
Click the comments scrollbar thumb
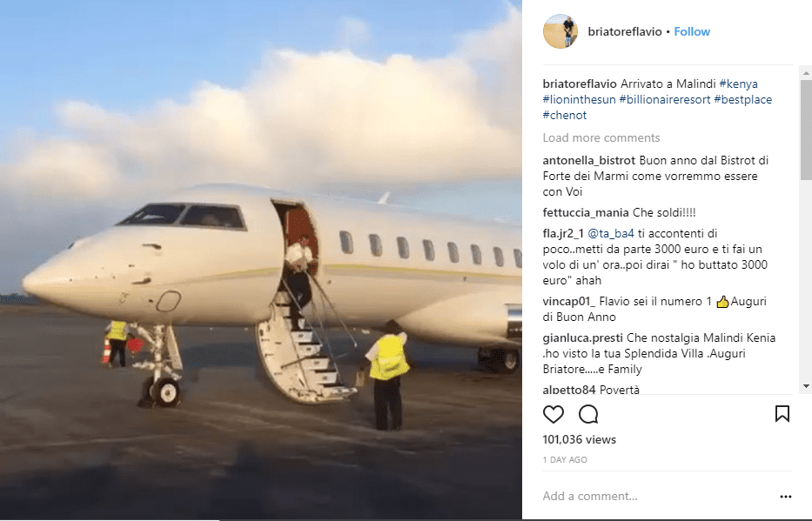(806, 130)
